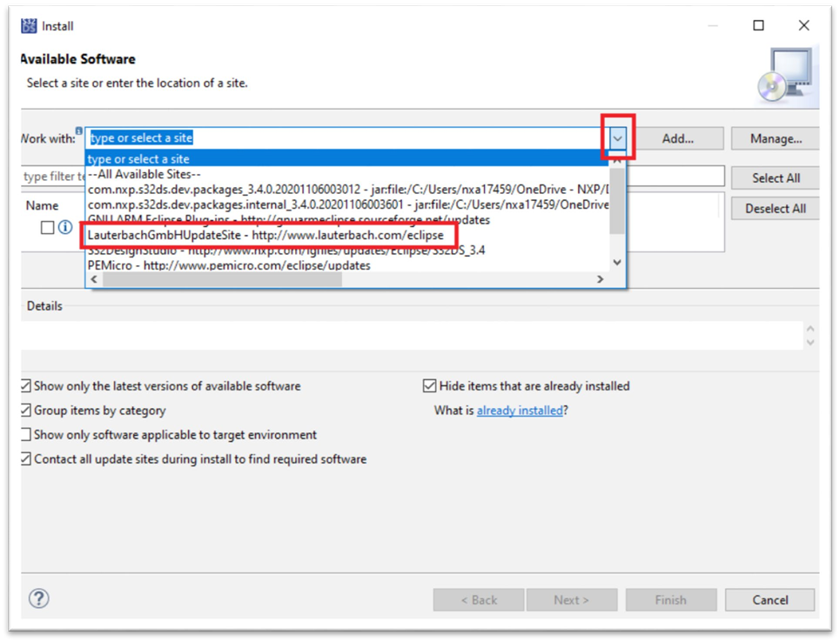Open the Work with dropdown arrow
The height and width of the screenshot is (642, 840).
617,138
